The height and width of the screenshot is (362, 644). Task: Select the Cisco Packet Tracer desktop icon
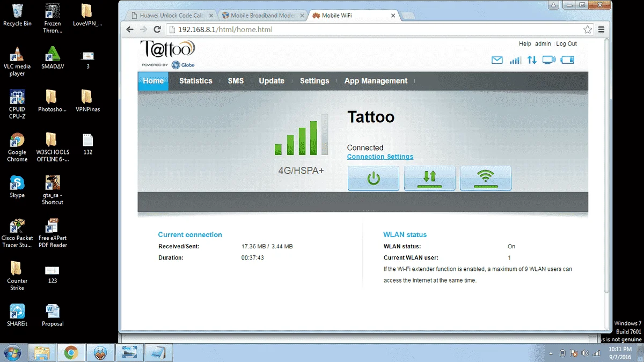(x=17, y=233)
